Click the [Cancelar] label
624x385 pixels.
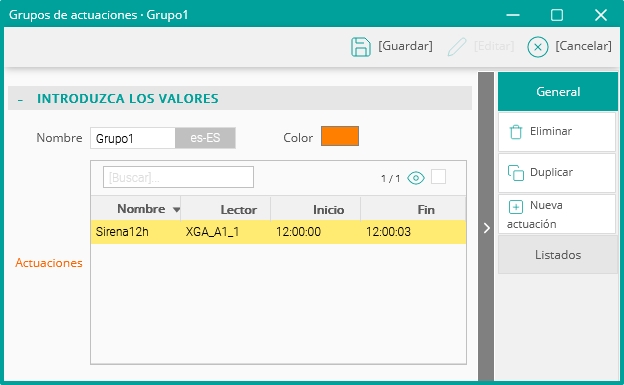point(583,46)
